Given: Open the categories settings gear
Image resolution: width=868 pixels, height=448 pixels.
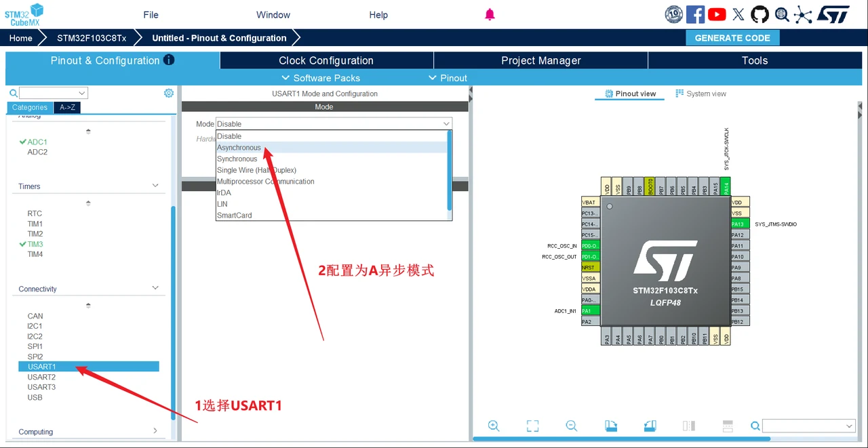Looking at the screenshot, I should point(169,93).
